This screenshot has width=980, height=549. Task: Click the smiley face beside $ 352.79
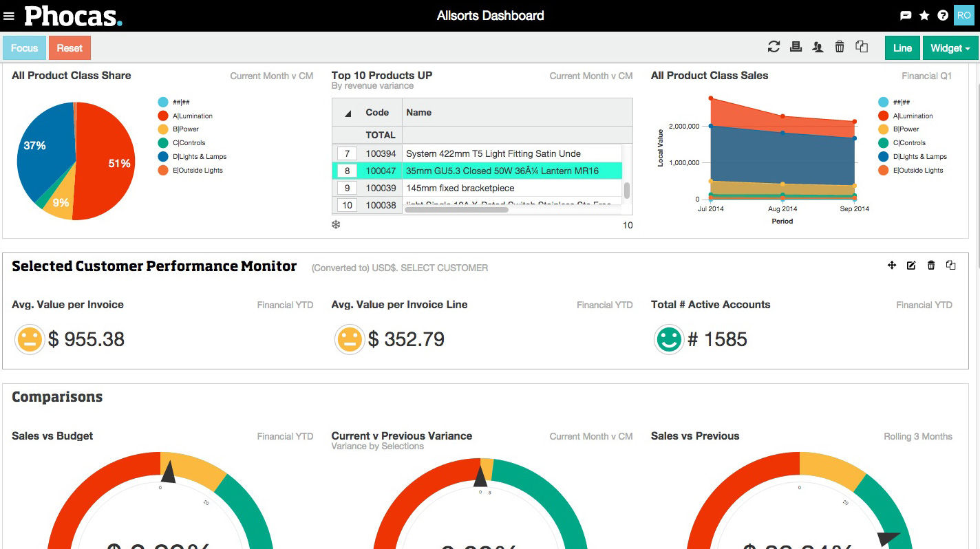point(350,339)
